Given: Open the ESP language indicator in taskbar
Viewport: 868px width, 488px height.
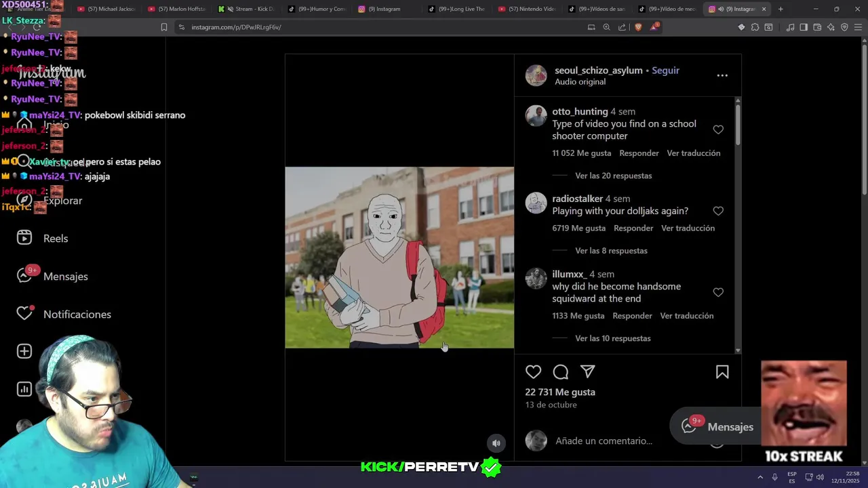Looking at the screenshot, I should pos(791,477).
